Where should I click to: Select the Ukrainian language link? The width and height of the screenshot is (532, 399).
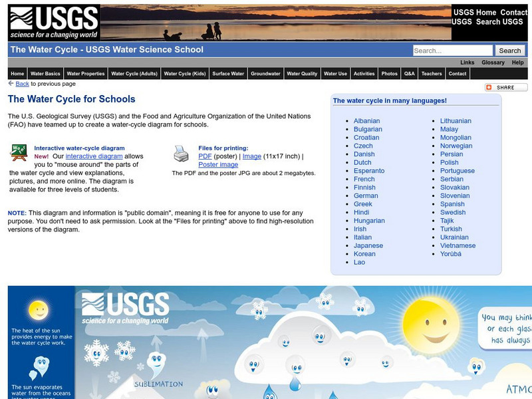(x=454, y=237)
